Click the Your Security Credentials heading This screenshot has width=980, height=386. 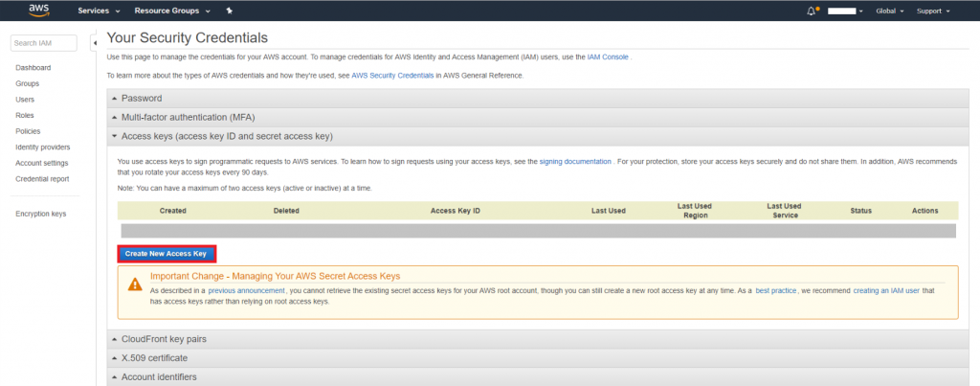point(188,37)
